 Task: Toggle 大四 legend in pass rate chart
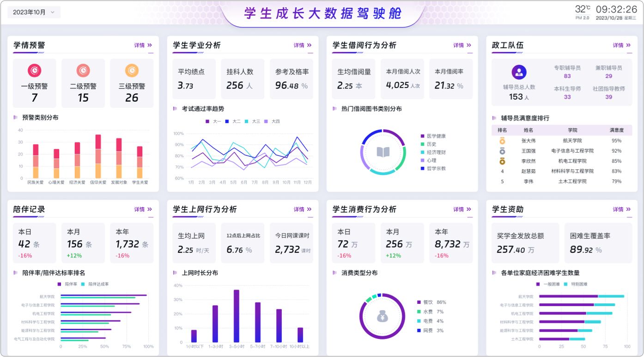click(x=272, y=121)
